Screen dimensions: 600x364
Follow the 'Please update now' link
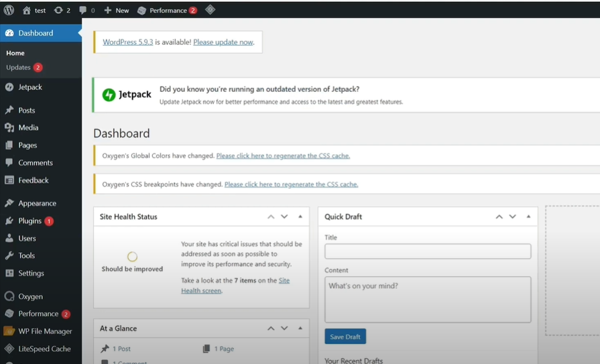coord(223,42)
